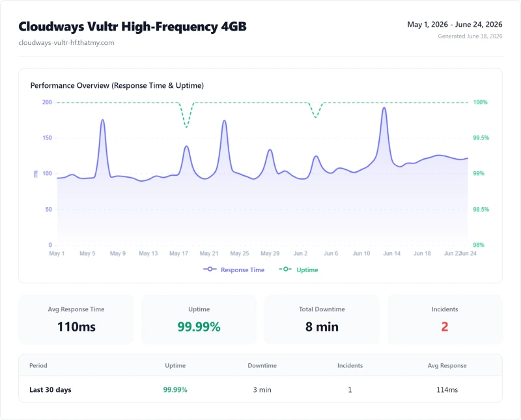The height and width of the screenshot is (420, 521).
Task: Click the 100% right y-axis label
Action: [480, 102]
